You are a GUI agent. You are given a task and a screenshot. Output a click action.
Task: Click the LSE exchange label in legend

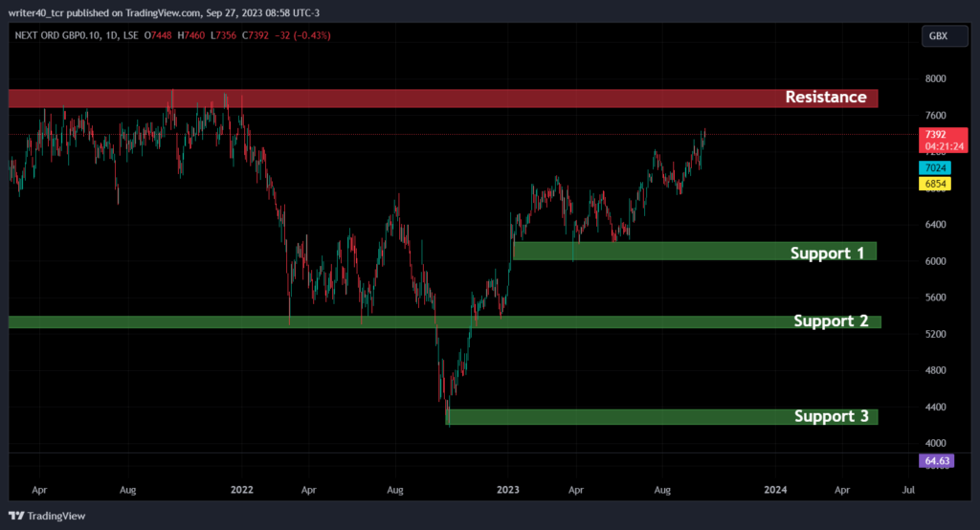[130, 35]
